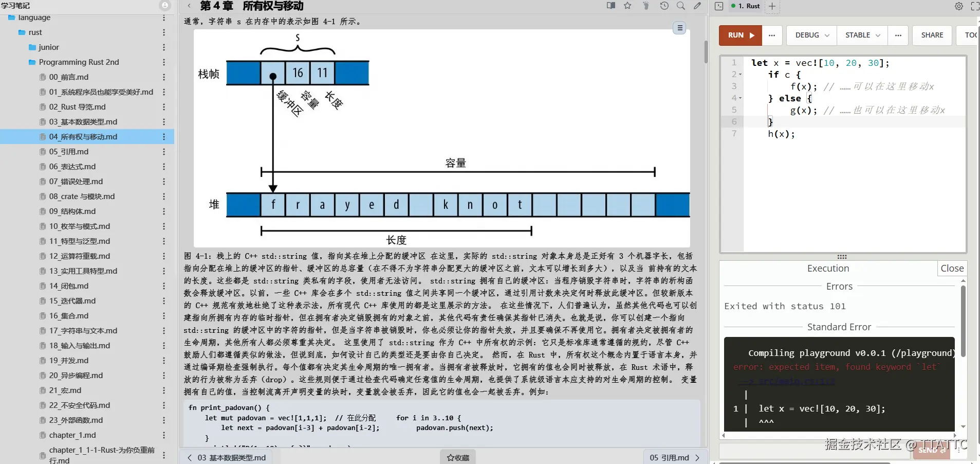Search within the note using the magnifier icon
980x464 pixels.
click(x=681, y=6)
